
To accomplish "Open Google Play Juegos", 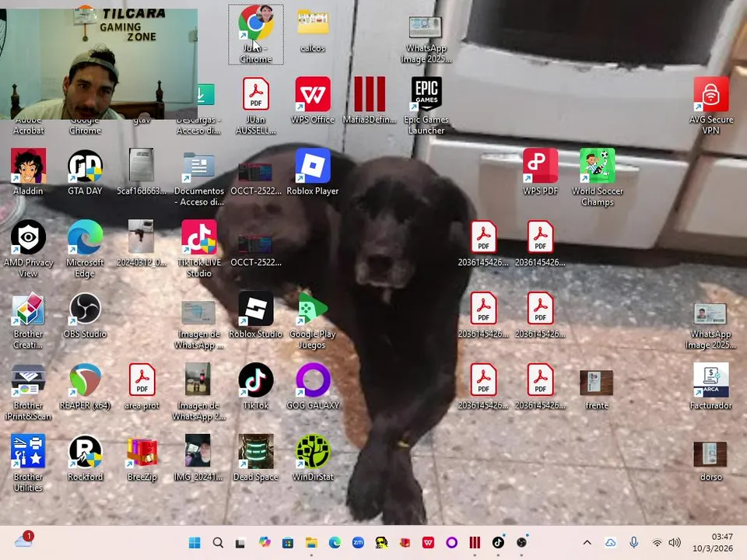I will coord(313,320).
